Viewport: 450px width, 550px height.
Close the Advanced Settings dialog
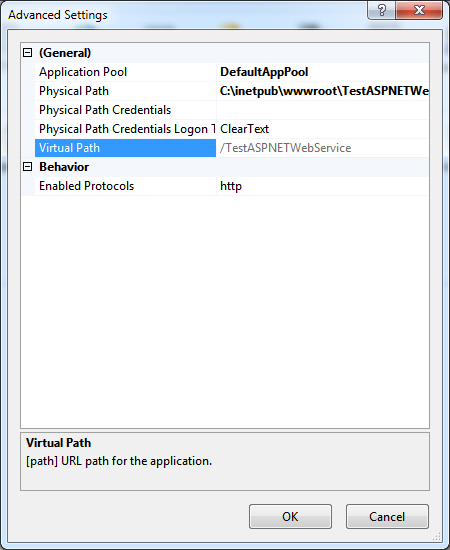pos(419,10)
